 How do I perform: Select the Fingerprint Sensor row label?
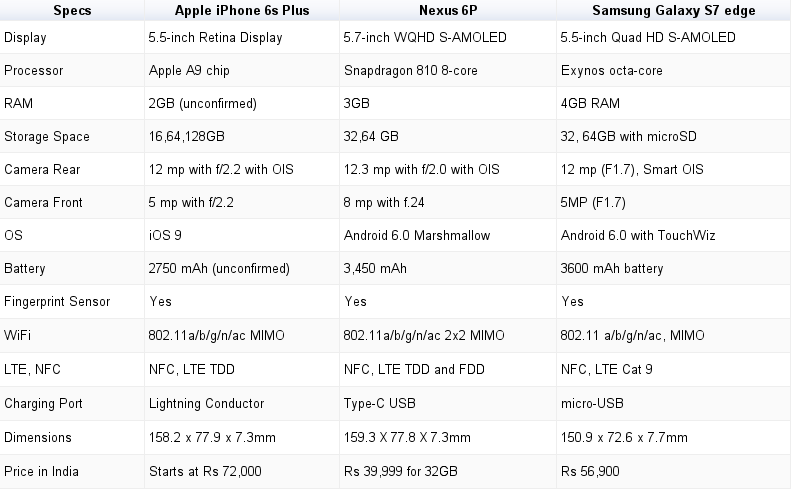[x=57, y=302]
